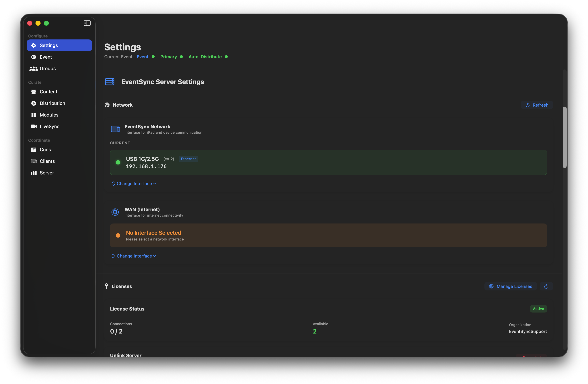
Task: Click the Distribution download icon
Action: point(34,103)
